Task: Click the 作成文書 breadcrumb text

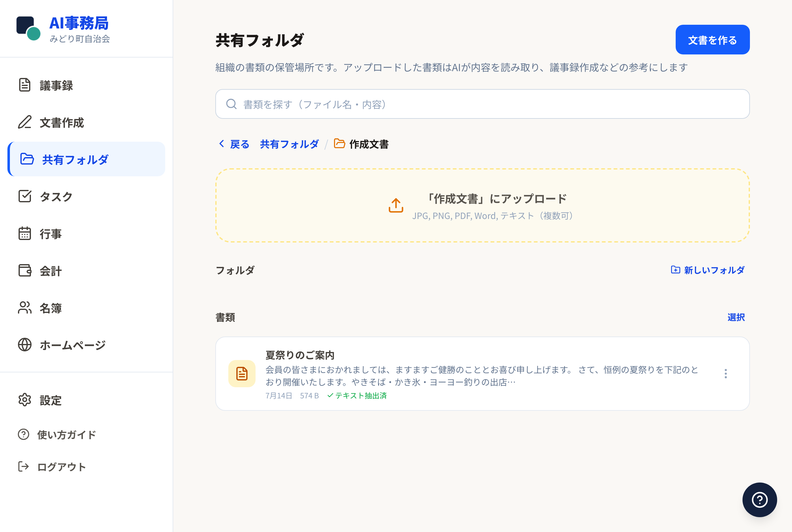Action: [368, 144]
